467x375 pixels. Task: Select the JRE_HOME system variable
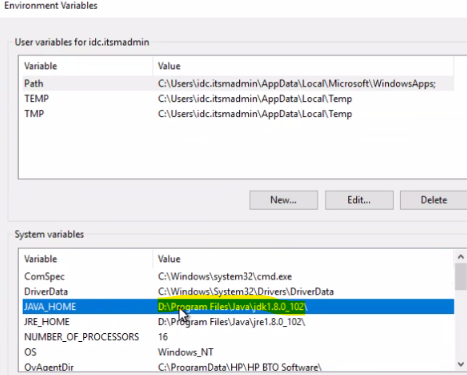(238, 322)
